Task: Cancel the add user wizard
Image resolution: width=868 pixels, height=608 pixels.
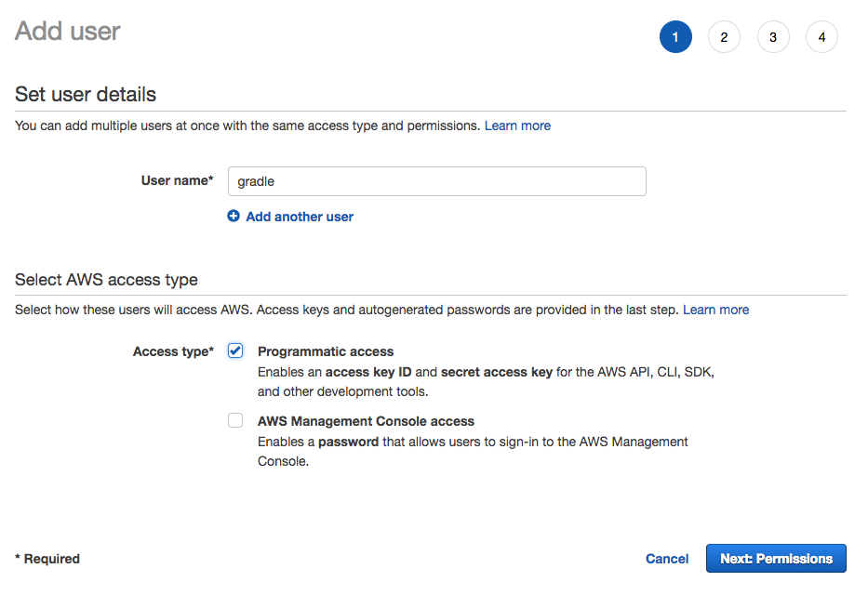Action: [x=667, y=559]
